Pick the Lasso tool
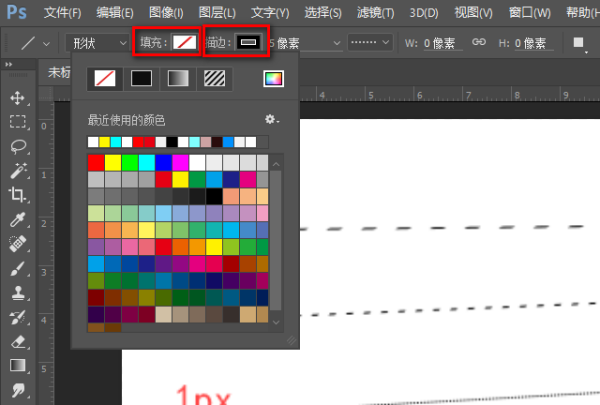 click(x=17, y=146)
